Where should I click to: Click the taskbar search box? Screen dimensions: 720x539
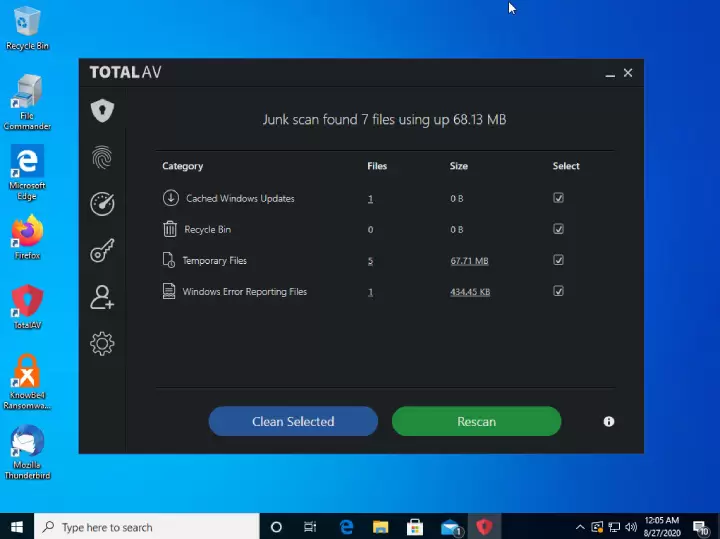tap(147, 527)
